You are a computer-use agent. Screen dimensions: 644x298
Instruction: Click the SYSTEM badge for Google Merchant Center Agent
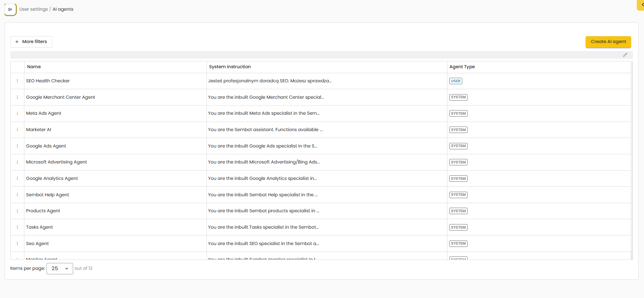458,97
